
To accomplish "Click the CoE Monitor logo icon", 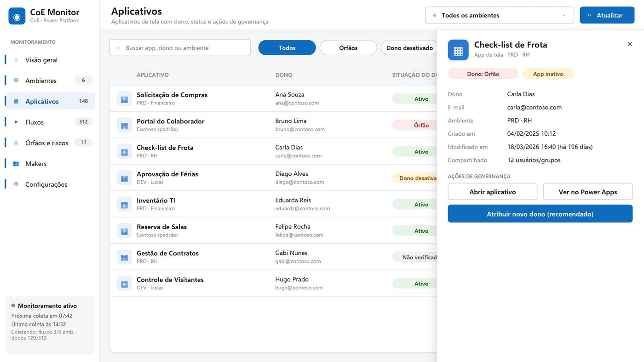I will click(x=17, y=16).
